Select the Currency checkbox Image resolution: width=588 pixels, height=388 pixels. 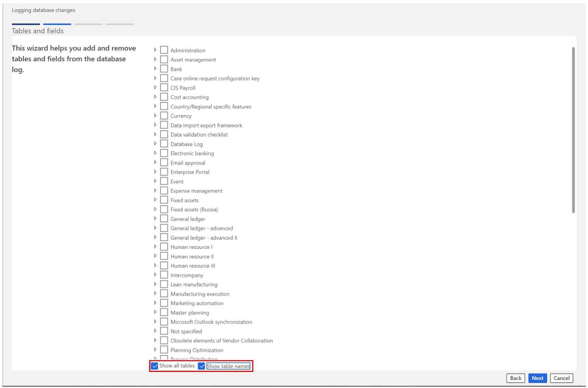(x=164, y=115)
